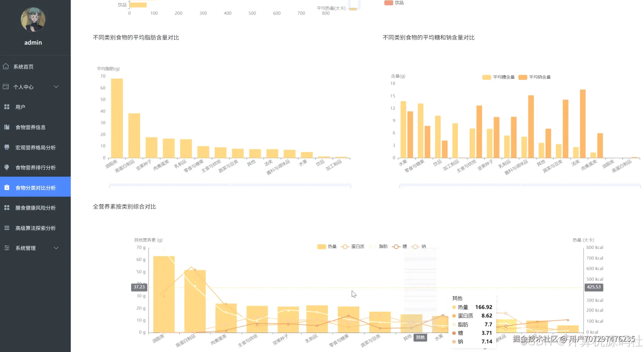Toggle the 蛋白质 line legend item
This screenshot has height=352, width=644.
coord(353,246)
